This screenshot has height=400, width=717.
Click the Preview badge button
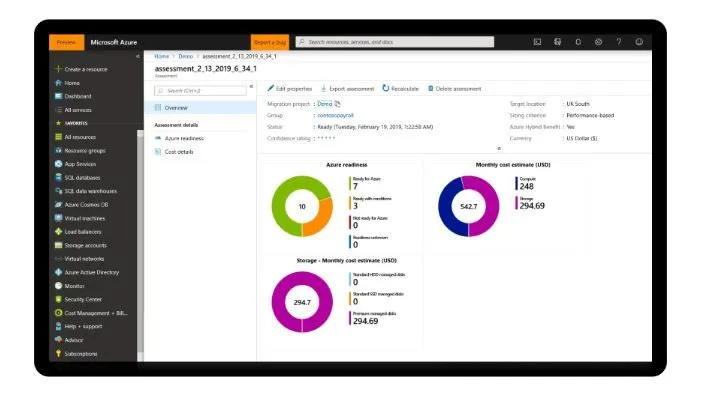point(66,42)
